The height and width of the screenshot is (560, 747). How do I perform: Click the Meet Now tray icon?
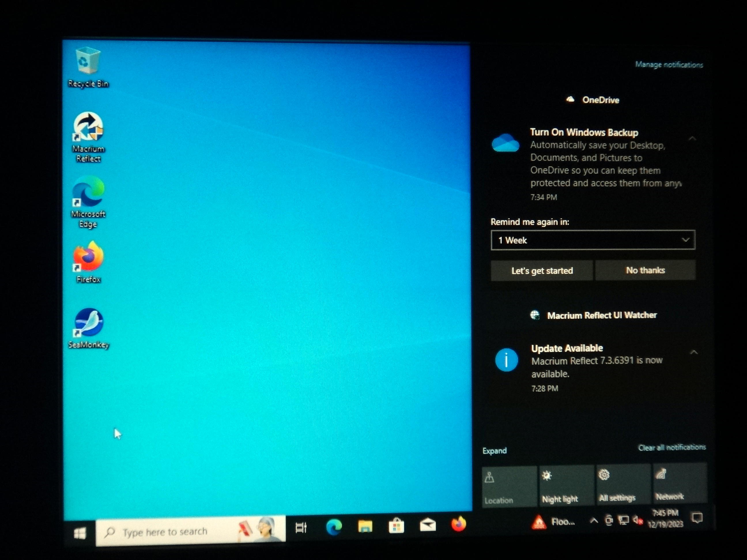tap(609, 520)
